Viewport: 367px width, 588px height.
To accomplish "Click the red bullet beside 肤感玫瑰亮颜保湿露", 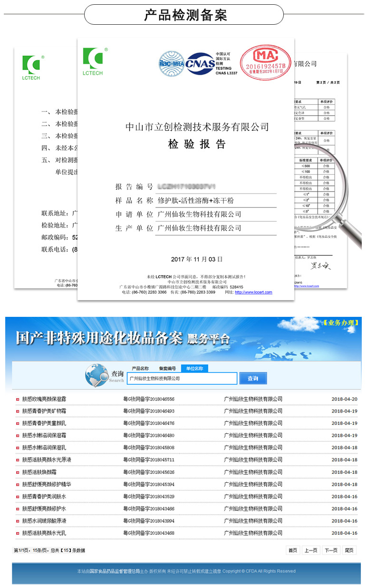I will click(18, 399).
